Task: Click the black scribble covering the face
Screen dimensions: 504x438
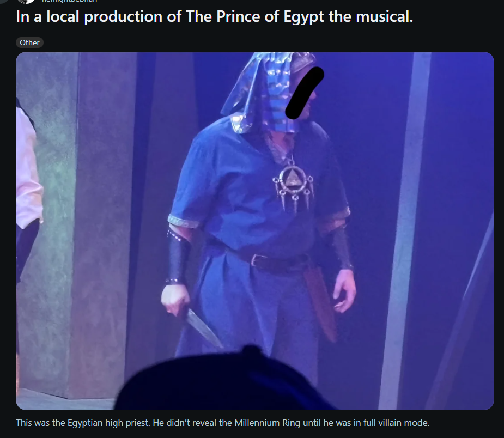Action: (305, 93)
